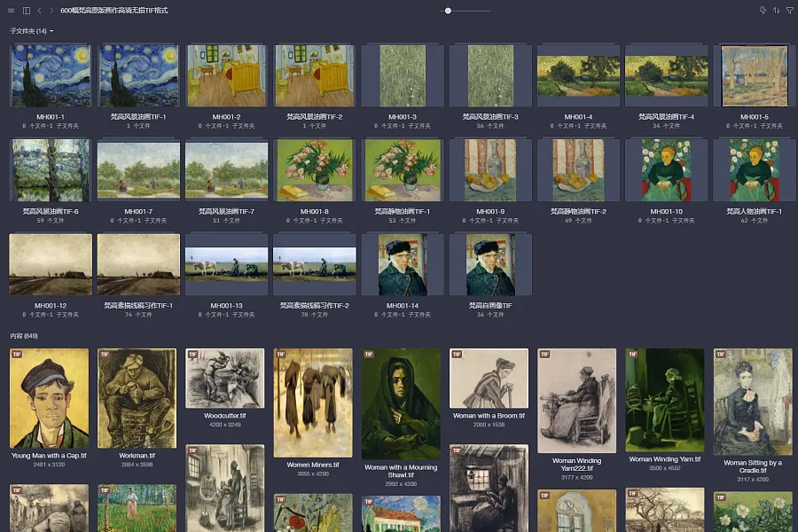Collapse the 子文件夹 (14) section
The width and height of the screenshot is (798, 532).
32,31
